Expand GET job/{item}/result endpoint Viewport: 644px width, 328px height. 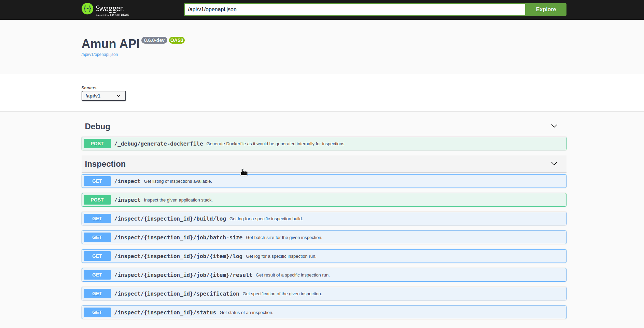324,275
